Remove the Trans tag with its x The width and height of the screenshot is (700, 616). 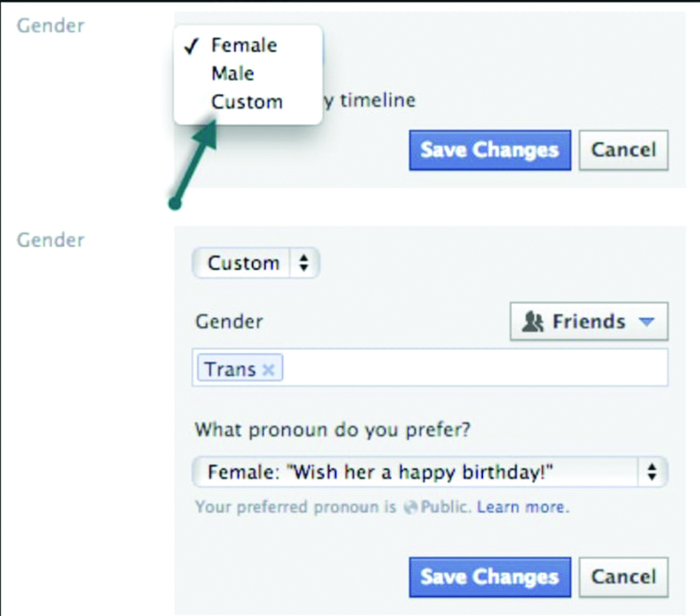point(269,369)
